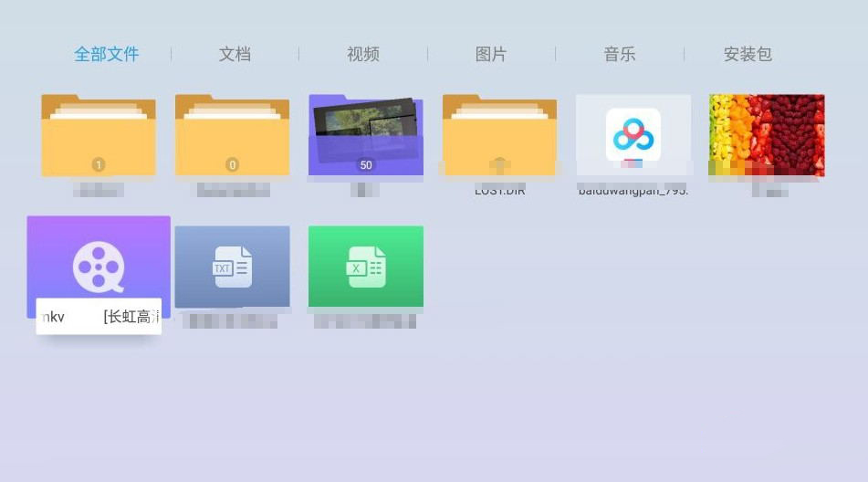
Task: Open the colorful fruit picture thumbnail
Action: [x=767, y=135]
